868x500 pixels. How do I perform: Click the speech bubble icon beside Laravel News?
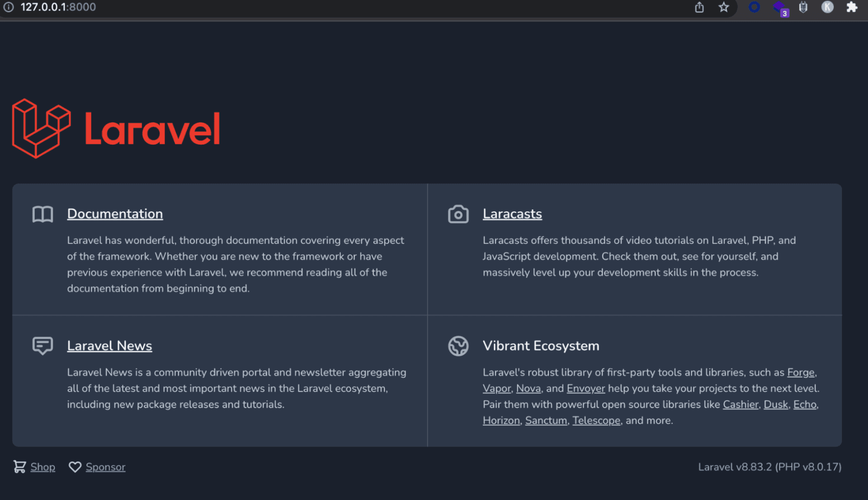point(42,346)
